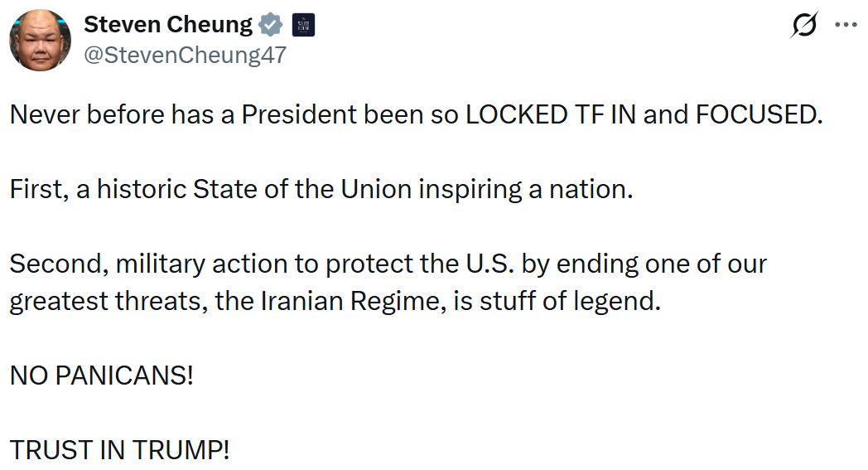The height and width of the screenshot is (470, 868).
Task: Visit the @StevenCheung47 handle link
Action: pos(185,55)
